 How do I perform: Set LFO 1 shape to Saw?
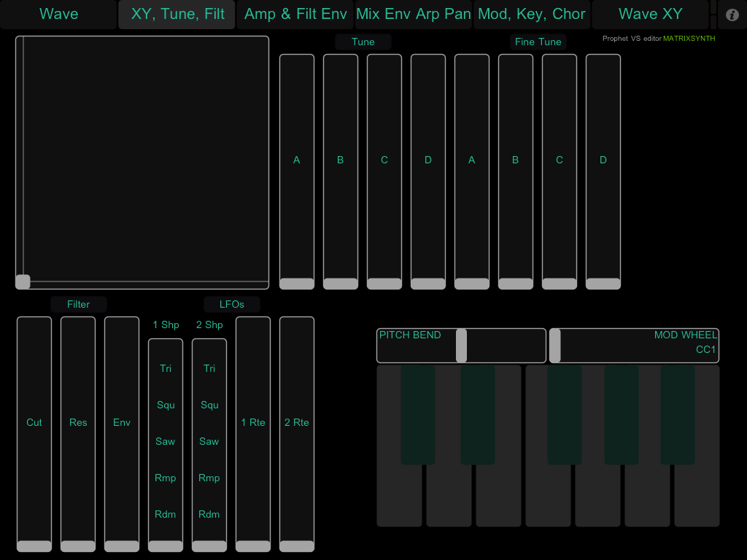click(x=166, y=441)
